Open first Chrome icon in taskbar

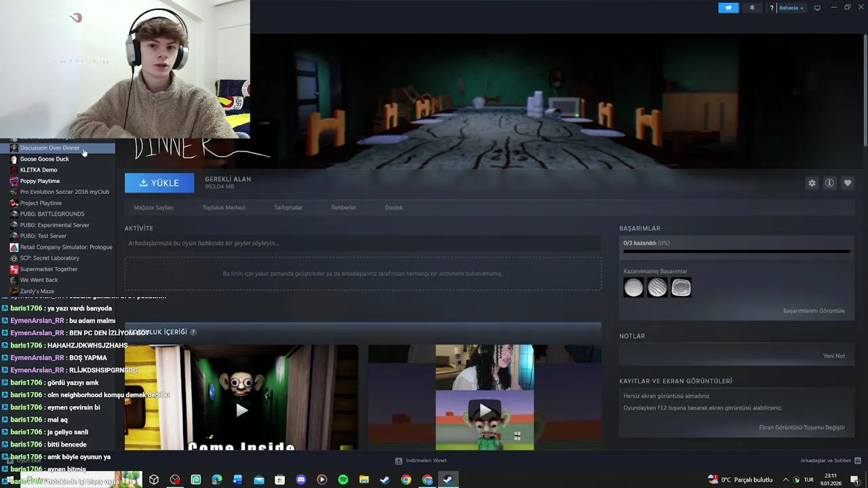(x=406, y=480)
